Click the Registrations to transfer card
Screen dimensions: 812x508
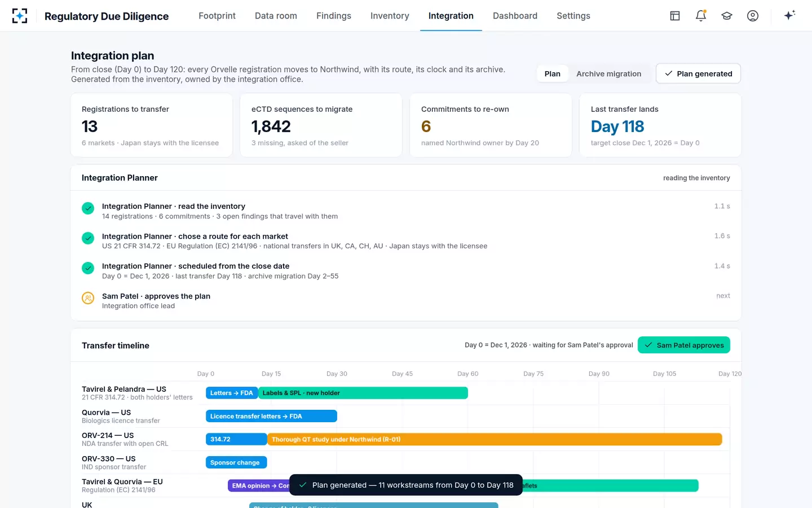152,125
